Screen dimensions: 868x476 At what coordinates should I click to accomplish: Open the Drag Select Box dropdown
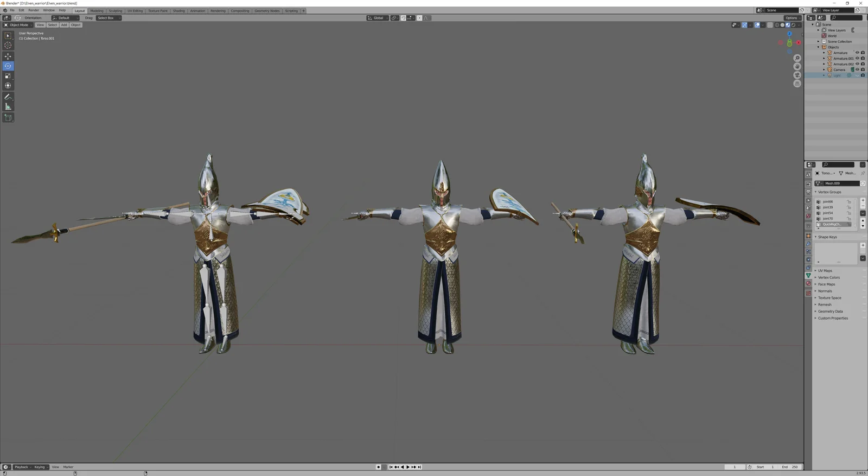[108, 18]
